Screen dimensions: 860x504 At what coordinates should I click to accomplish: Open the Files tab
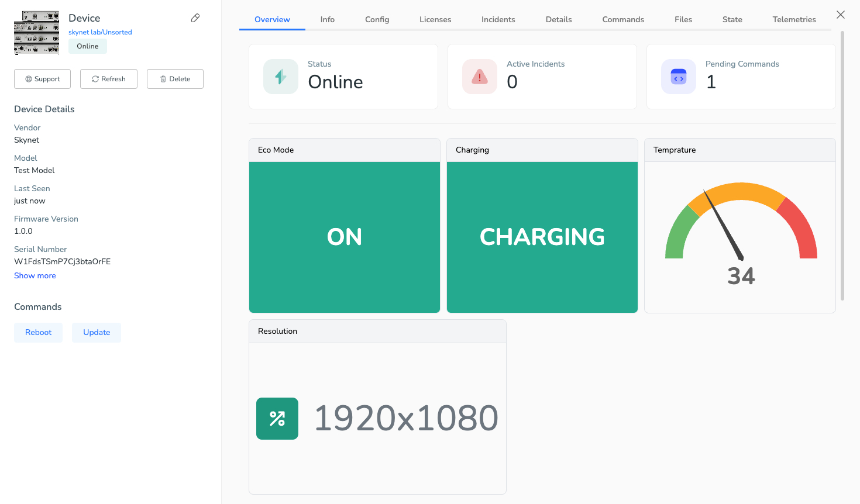pos(683,19)
